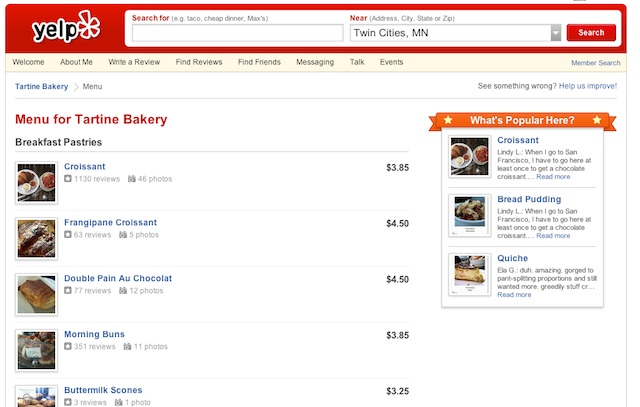Click the Croissant thumbnail in the menu list

[x=36, y=182]
